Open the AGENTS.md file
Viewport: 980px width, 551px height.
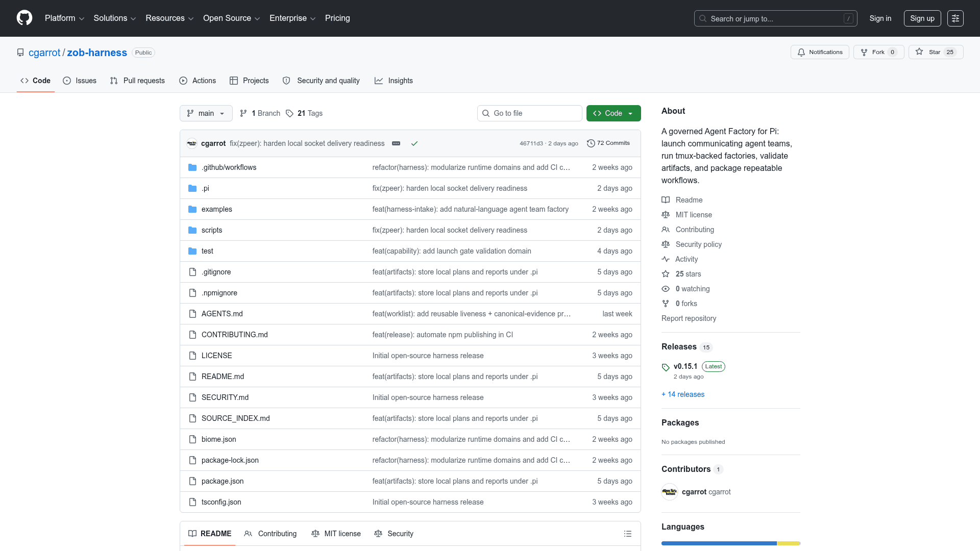point(222,314)
